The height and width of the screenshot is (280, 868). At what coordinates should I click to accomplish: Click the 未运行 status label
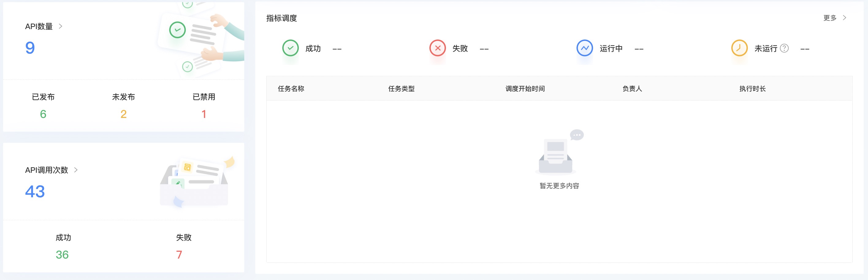[x=766, y=48]
